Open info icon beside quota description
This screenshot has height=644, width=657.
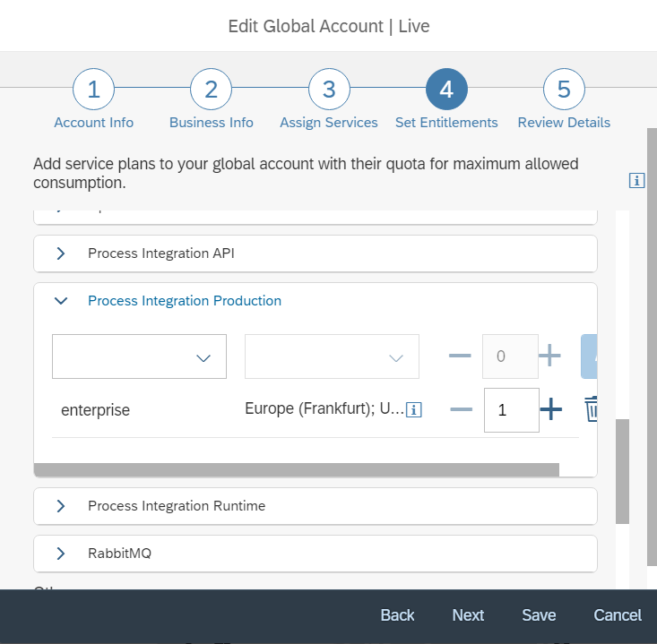tap(636, 180)
